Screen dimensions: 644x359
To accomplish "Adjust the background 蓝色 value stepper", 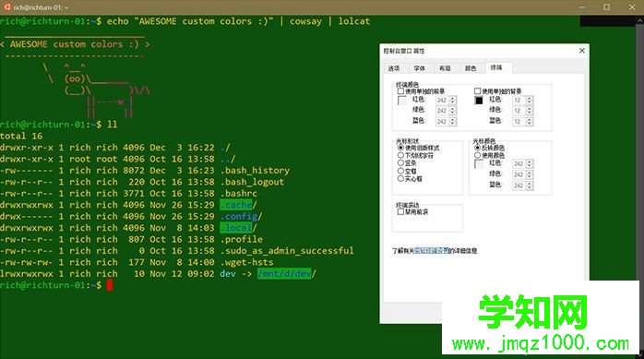I will point(529,122).
